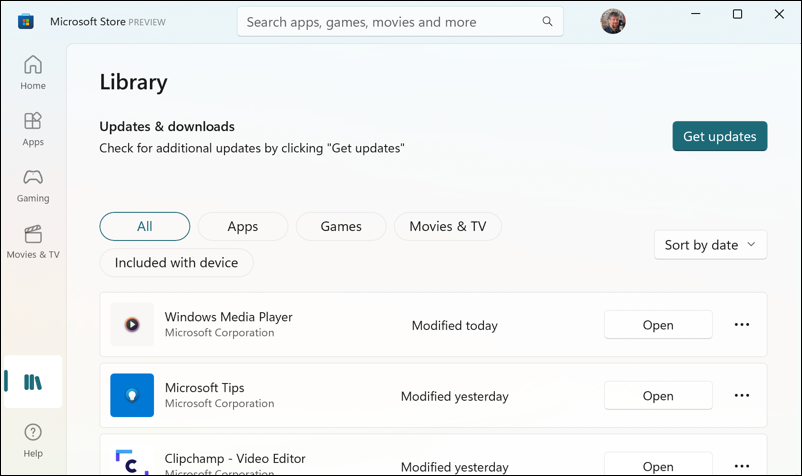The width and height of the screenshot is (802, 476).
Task: Open the user profile avatar
Action: pyautogui.click(x=613, y=21)
